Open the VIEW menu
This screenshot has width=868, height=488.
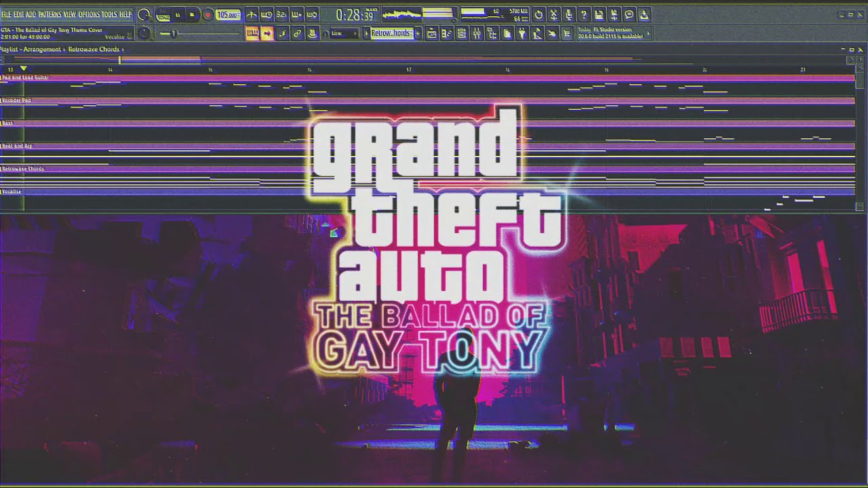pos(70,14)
